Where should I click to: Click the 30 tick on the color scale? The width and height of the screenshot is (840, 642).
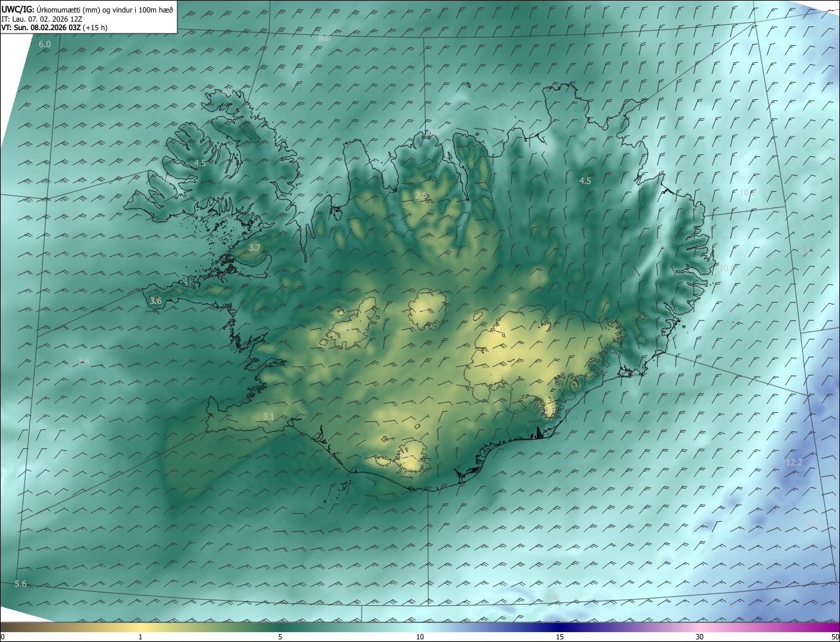700,637
